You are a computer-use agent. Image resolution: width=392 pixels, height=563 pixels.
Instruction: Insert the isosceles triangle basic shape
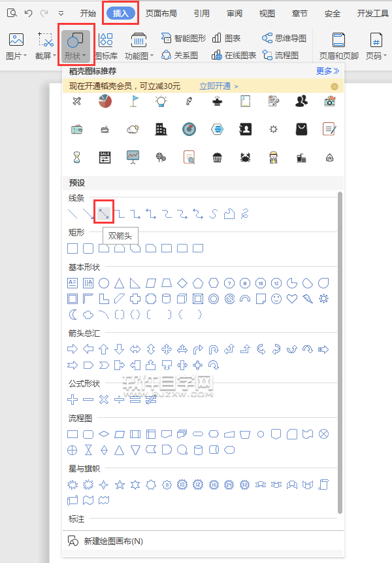(120, 283)
